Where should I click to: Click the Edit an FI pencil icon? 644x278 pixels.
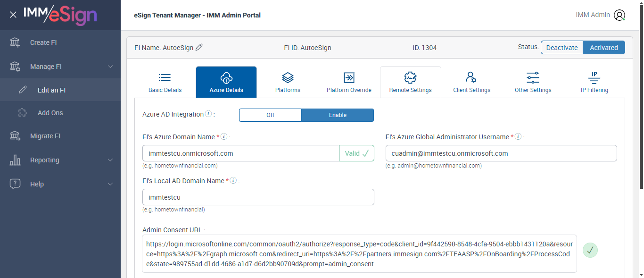[23, 90]
